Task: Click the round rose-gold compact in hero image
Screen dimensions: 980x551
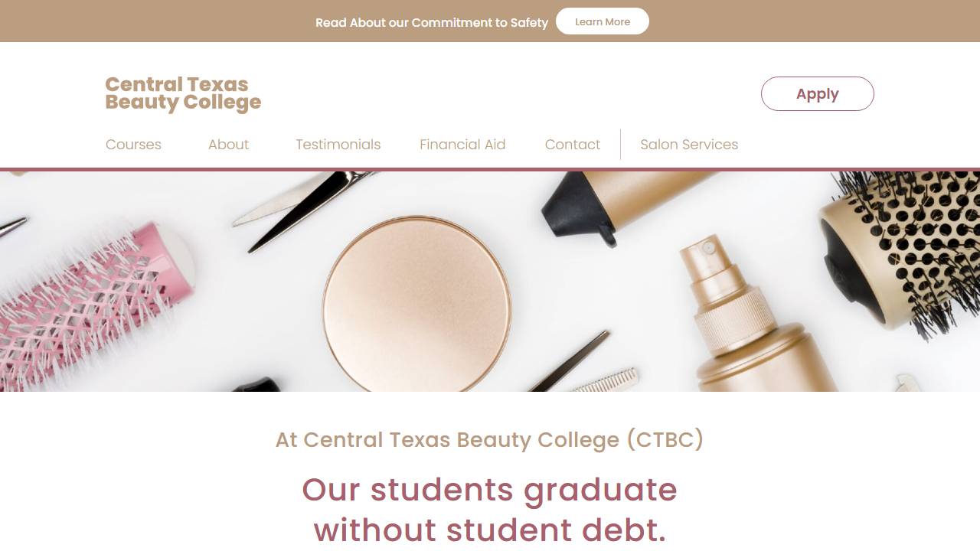Action: (x=417, y=304)
